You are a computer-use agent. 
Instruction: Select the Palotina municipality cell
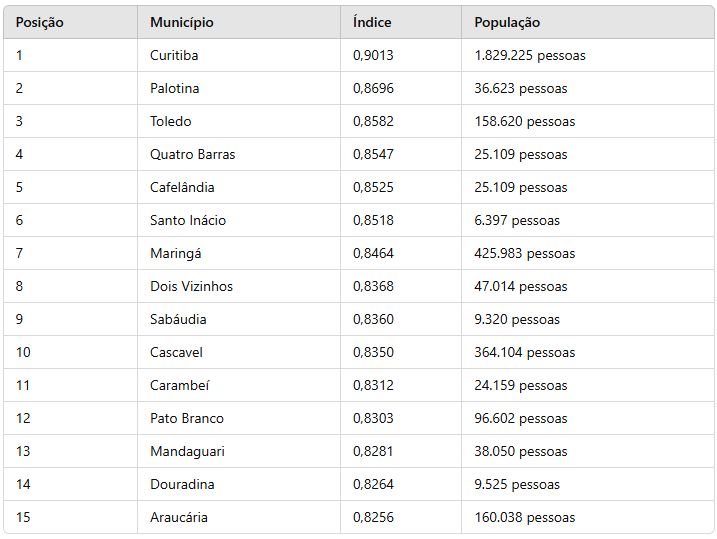[x=174, y=88]
